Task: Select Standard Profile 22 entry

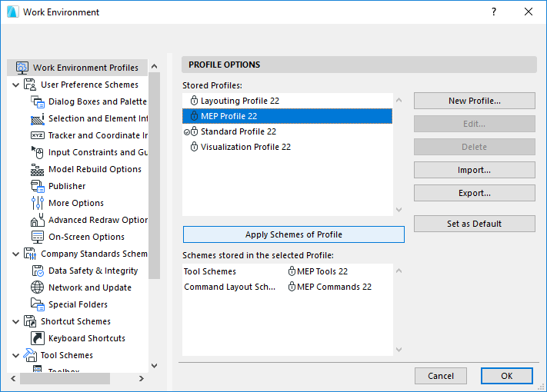Action: click(x=238, y=131)
